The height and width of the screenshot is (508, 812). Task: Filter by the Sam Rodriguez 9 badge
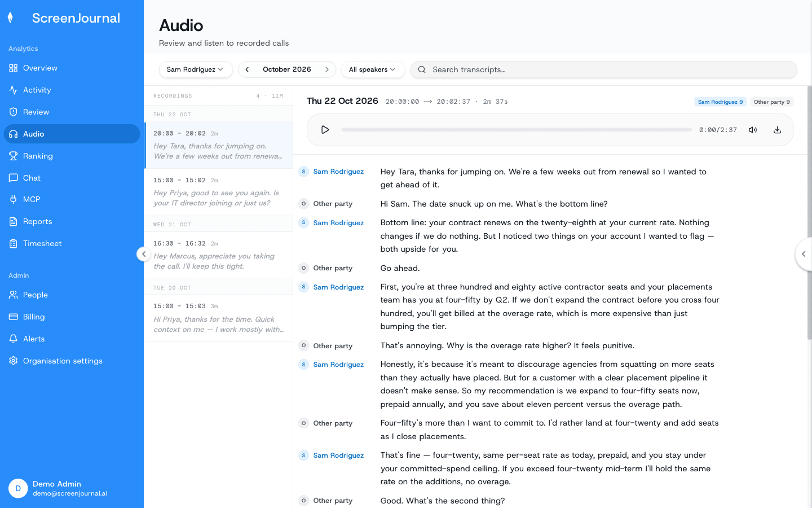click(x=720, y=102)
